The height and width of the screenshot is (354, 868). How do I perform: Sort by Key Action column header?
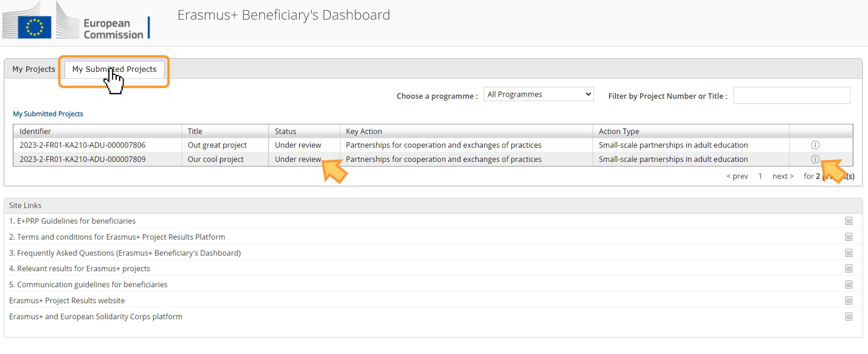pos(466,131)
